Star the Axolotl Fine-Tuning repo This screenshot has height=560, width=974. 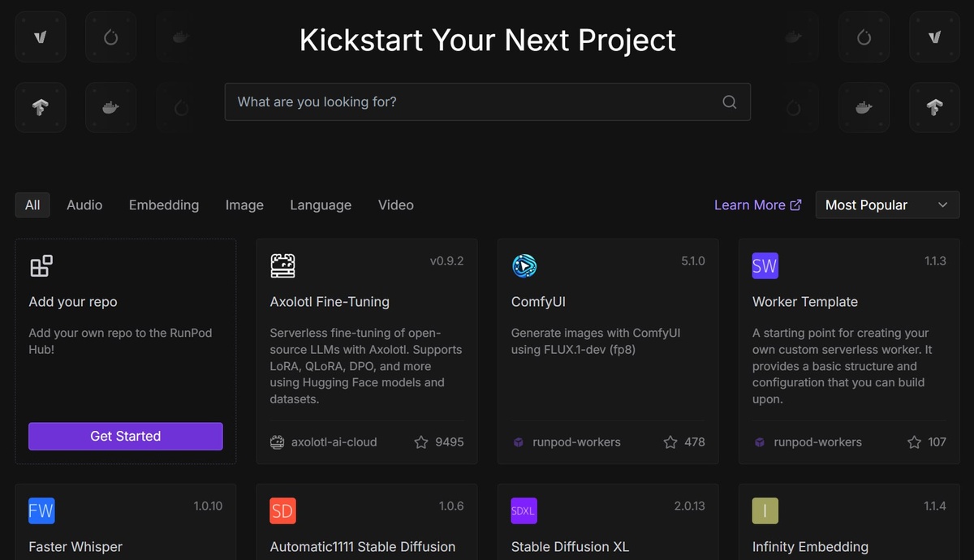click(x=421, y=442)
